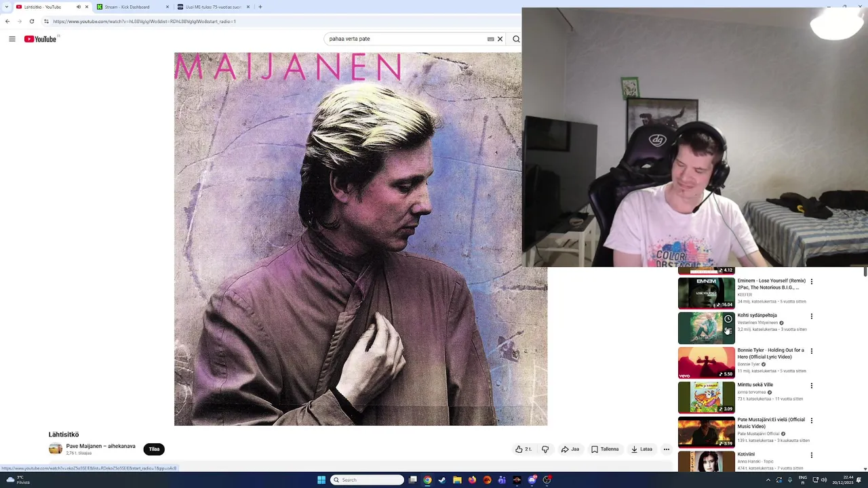This screenshot has height=488, width=868.
Task: Play the Eminem Lose Yourself thumbnail
Action: click(x=706, y=293)
